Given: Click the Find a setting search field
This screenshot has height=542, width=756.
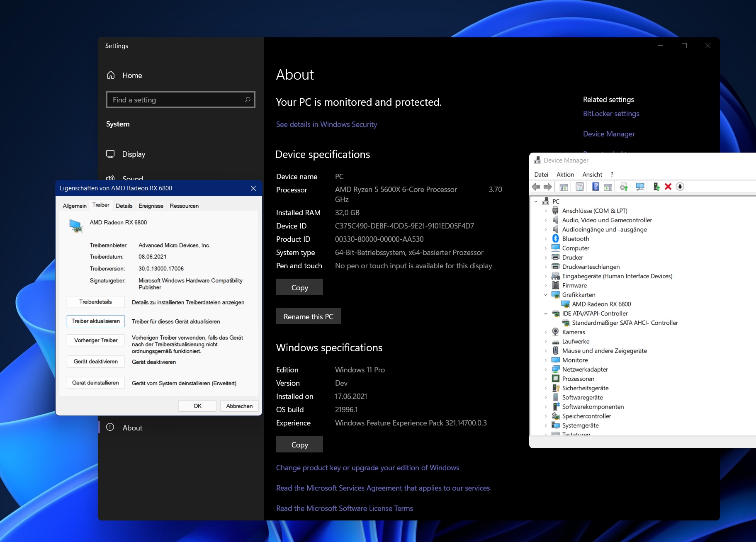Looking at the screenshot, I should pos(181,100).
